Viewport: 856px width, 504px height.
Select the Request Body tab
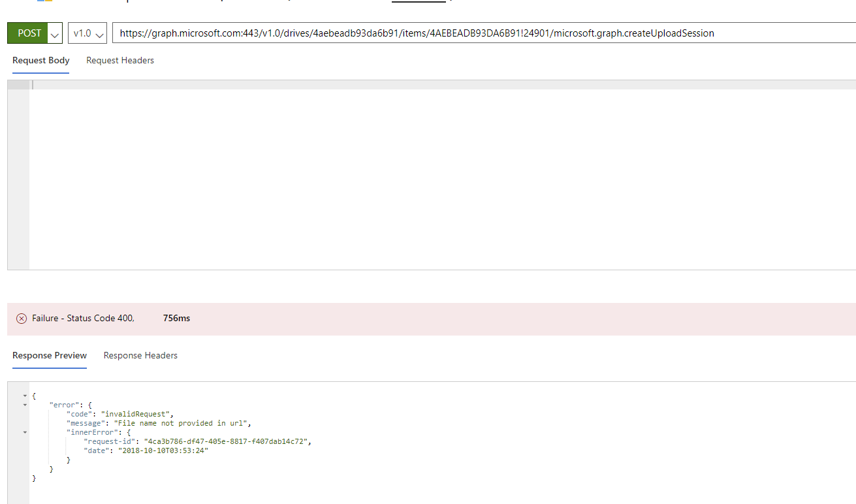[40, 60]
